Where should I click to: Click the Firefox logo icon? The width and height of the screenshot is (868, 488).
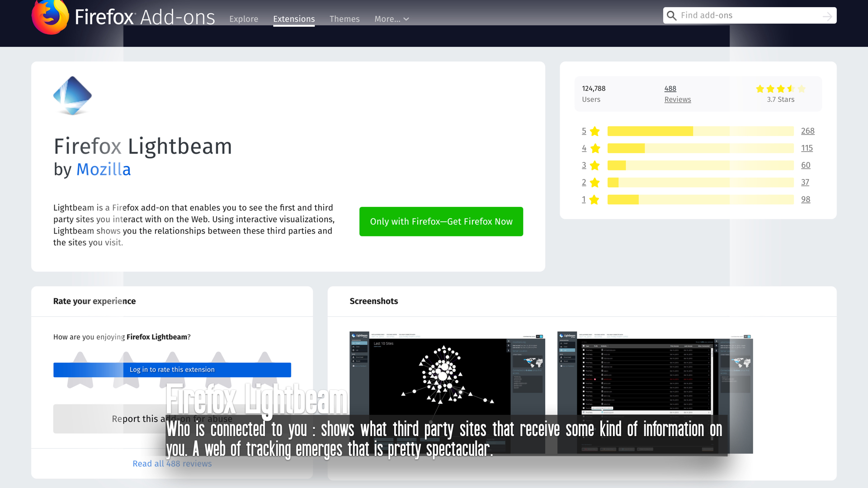[50, 17]
